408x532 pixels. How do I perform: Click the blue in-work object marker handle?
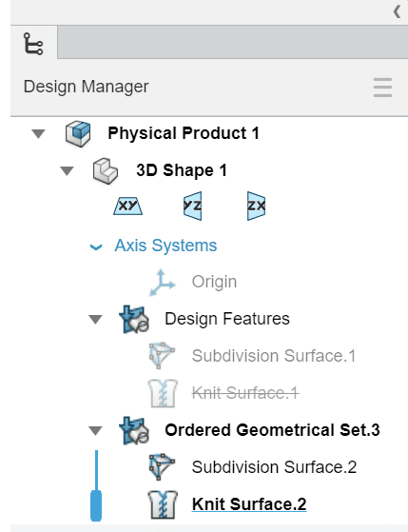(x=96, y=505)
